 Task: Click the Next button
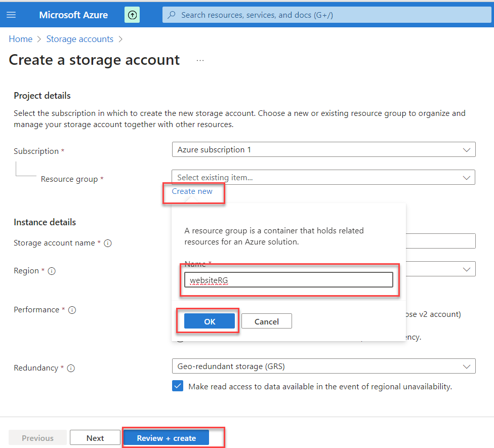click(95, 438)
